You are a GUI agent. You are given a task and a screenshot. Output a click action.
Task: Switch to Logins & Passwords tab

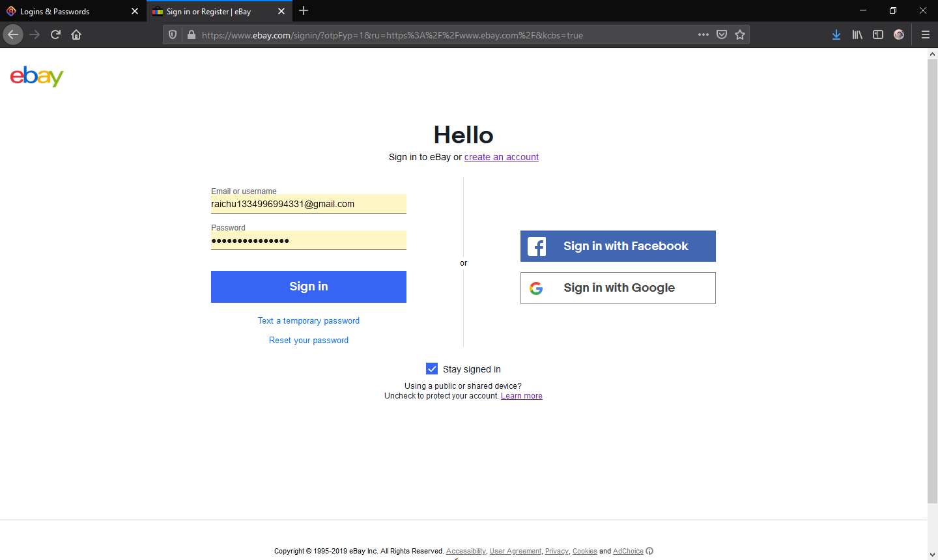[73, 11]
